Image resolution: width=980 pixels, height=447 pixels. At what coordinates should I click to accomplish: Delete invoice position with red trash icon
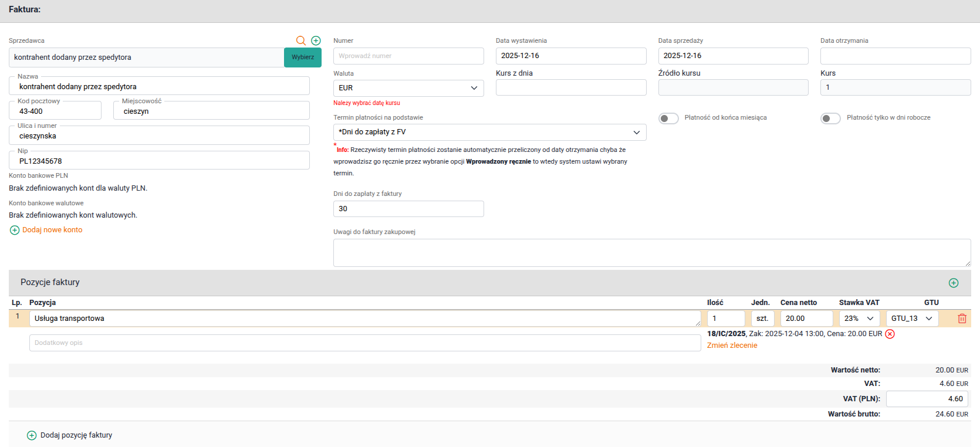[962, 319]
